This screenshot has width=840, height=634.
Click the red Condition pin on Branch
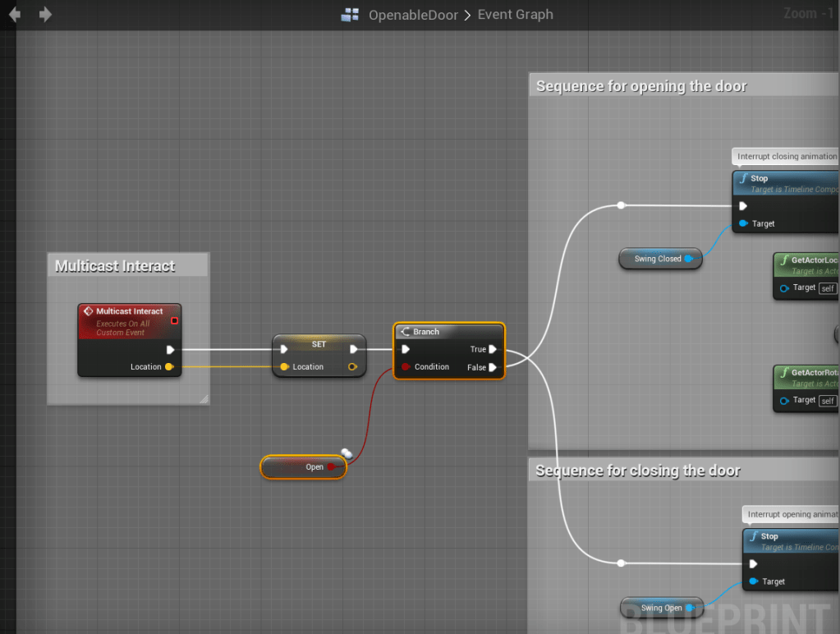point(406,367)
